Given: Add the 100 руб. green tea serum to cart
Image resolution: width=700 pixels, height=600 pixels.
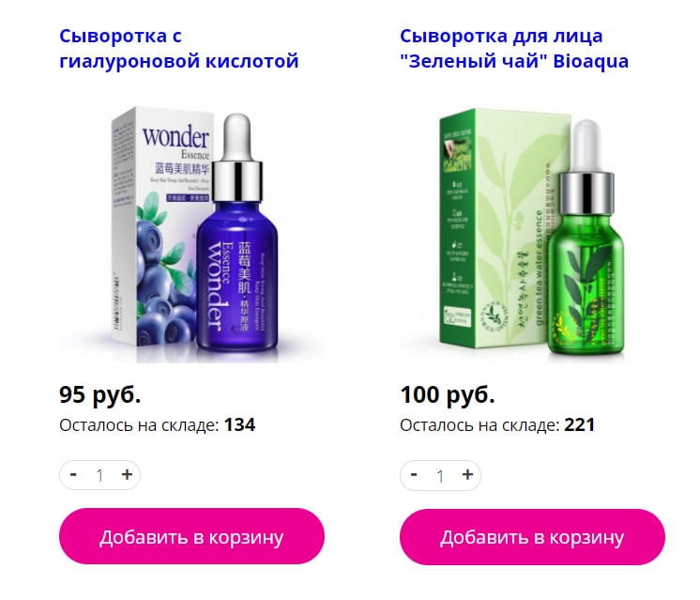Looking at the screenshot, I should (x=532, y=536).
